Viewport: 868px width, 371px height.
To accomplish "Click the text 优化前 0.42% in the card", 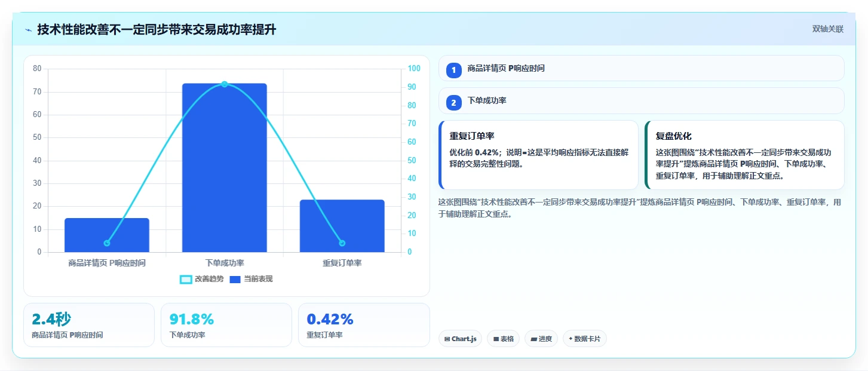I will (x=475, y=152).
